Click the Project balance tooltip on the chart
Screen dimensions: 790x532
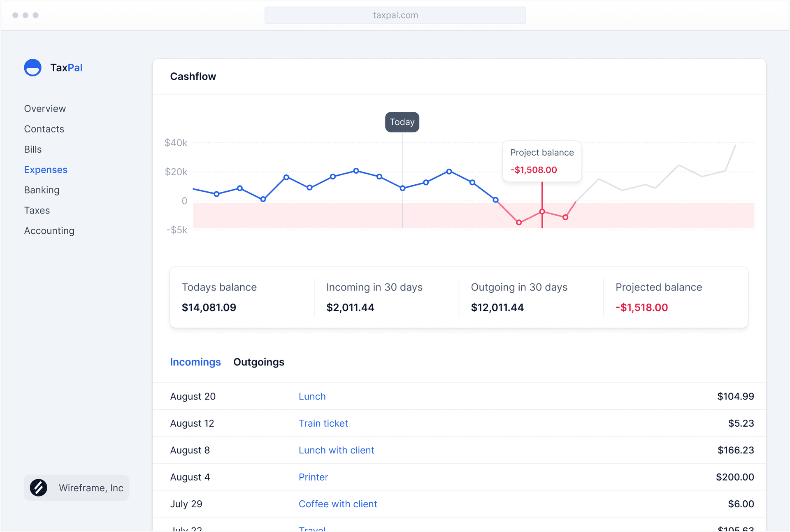click(542, 161)
